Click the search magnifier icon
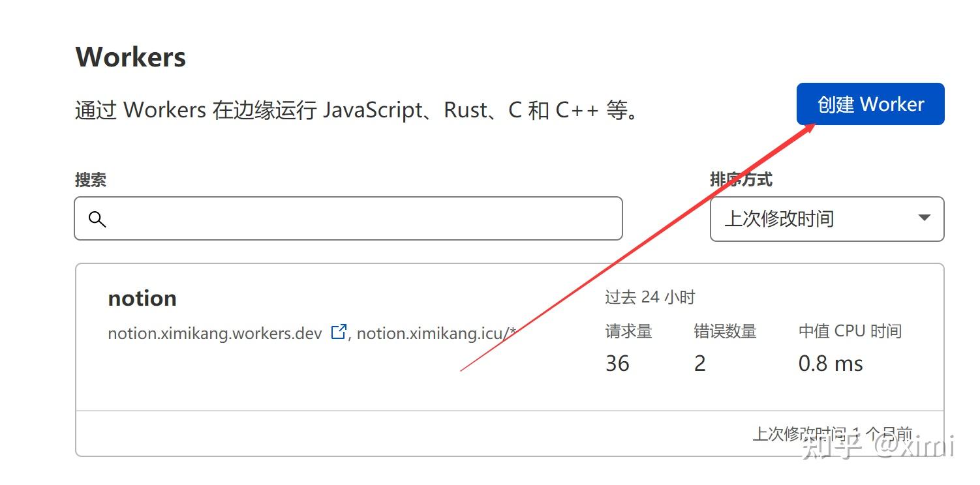 point(97,220)
